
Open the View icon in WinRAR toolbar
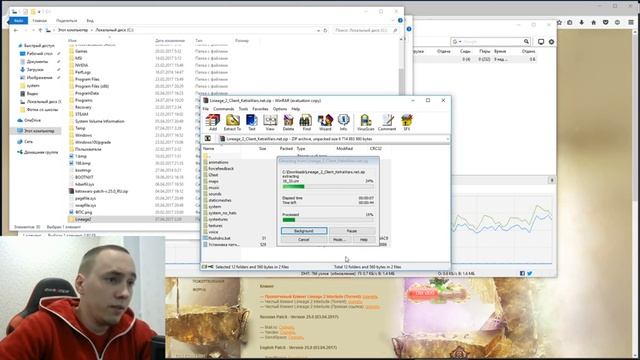click(270, 122)
